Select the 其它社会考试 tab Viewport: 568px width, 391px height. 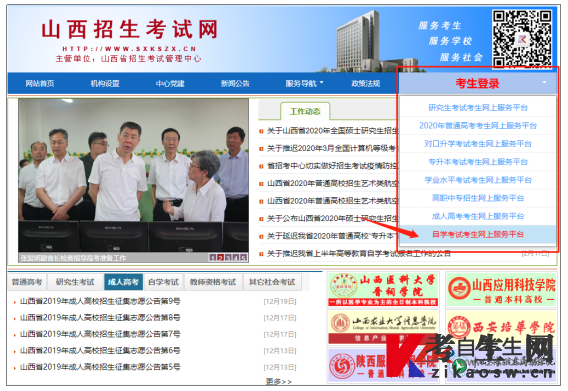[272, 282]
